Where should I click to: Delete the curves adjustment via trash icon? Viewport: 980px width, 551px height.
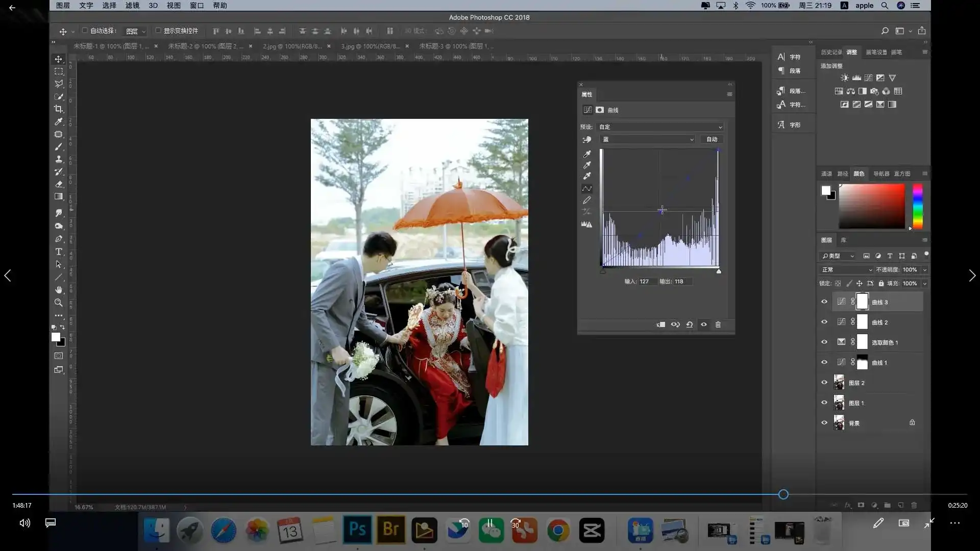[718, 324]
